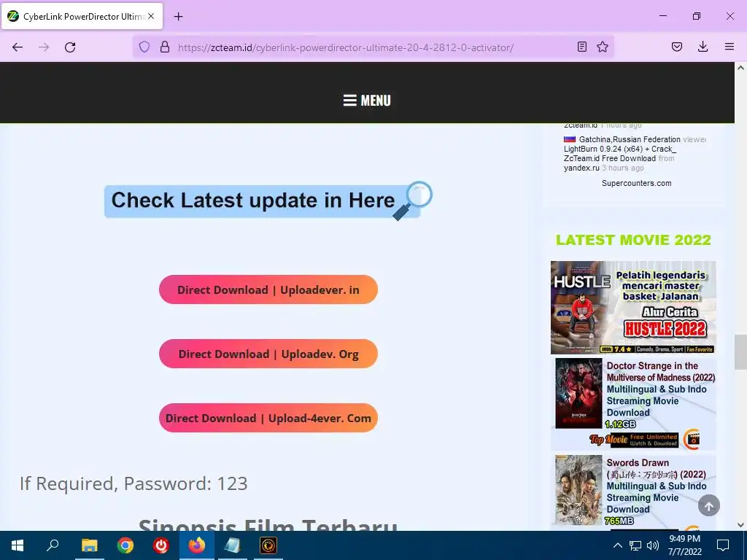
Task: Open Doctor Strange movie poster thumbnail
Action: click(578, 394)
